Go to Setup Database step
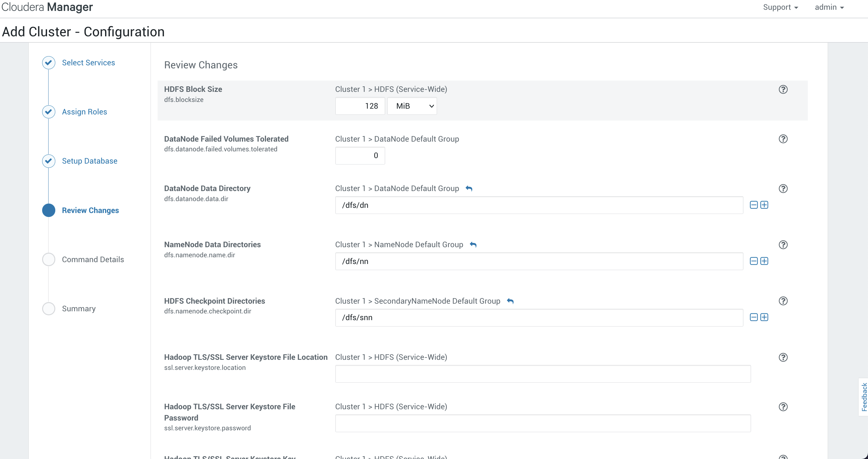The image size is (868, 459). coord(89,161)
